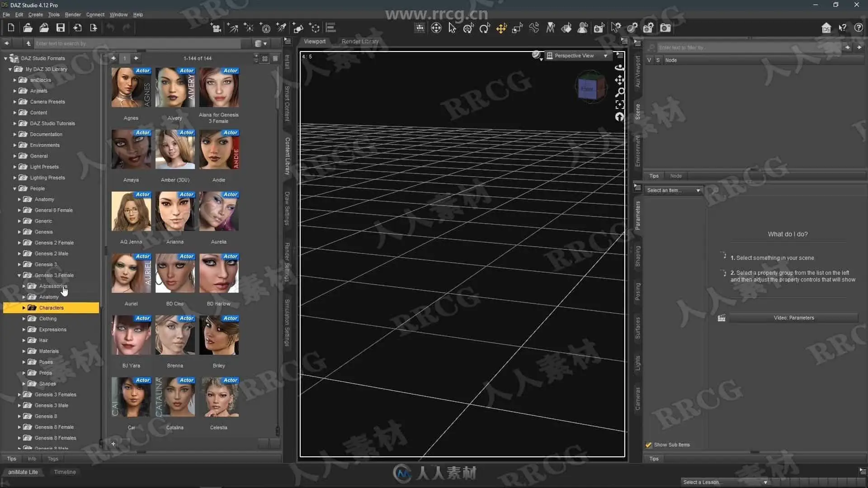This screenshot has width=868, height=488.
Task: Click the viewport Frame selection icon
Action: (620, 105)
